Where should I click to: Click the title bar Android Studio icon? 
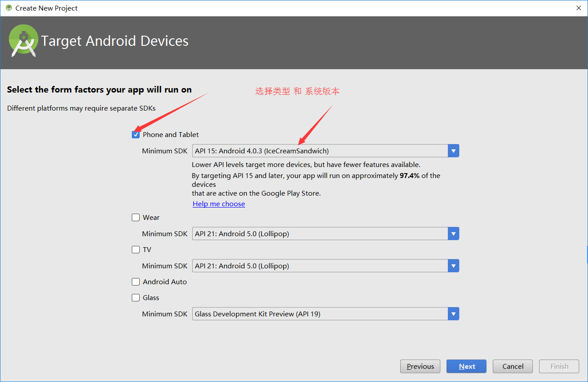9,8
